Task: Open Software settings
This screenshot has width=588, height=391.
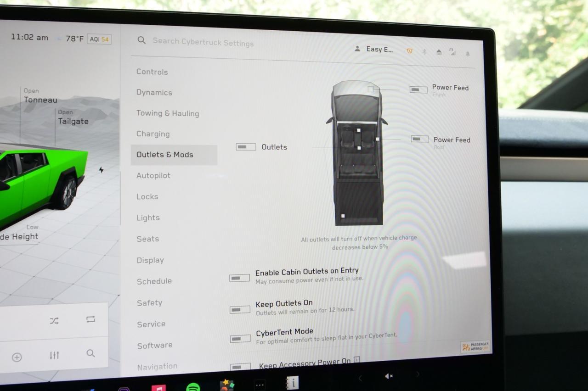Action: tap(155, 346)
